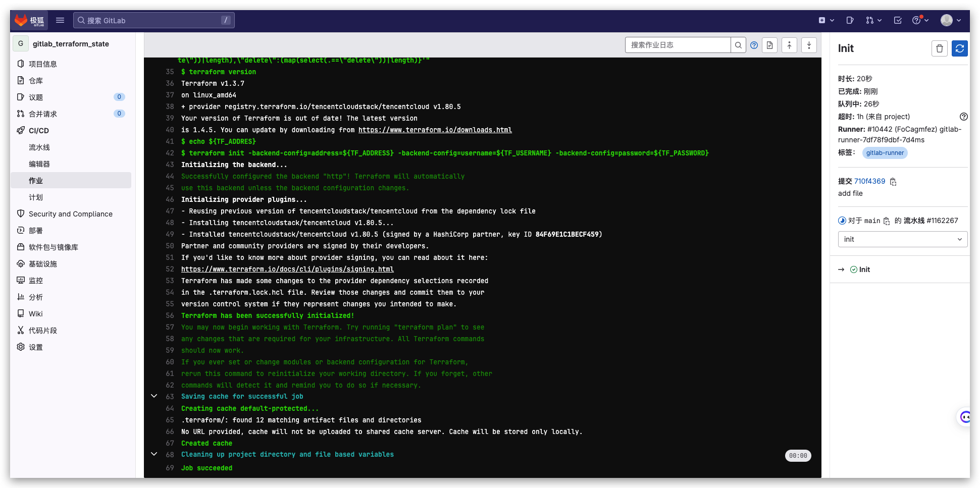Open the terraform.io downloads link in log
The image size is (980, 488).
click(x=435, y=130)
